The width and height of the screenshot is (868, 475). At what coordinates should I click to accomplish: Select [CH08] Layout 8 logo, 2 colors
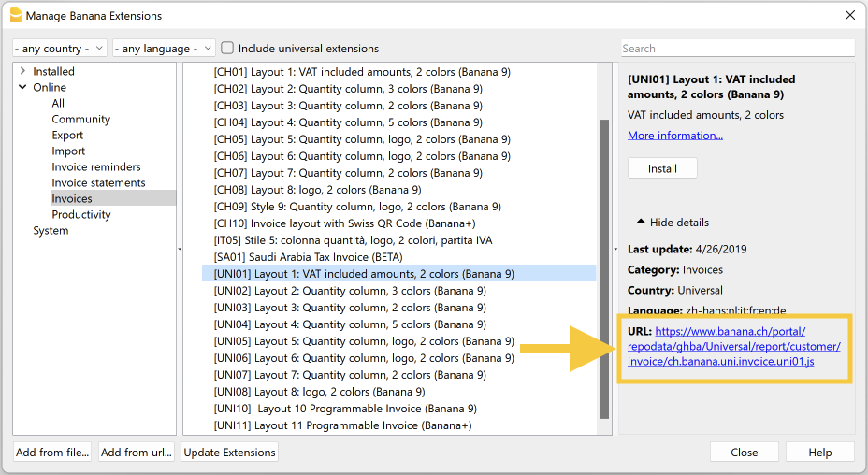[x=318, y=190]
